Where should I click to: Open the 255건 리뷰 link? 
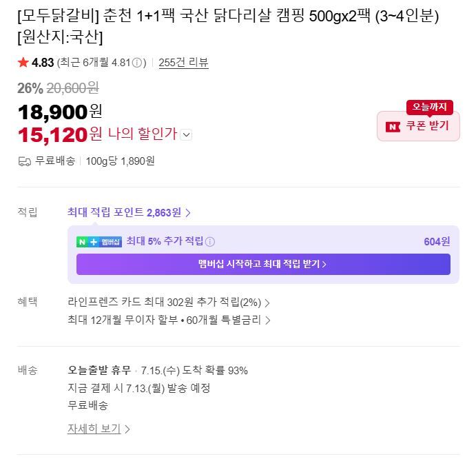pos(183,63)
